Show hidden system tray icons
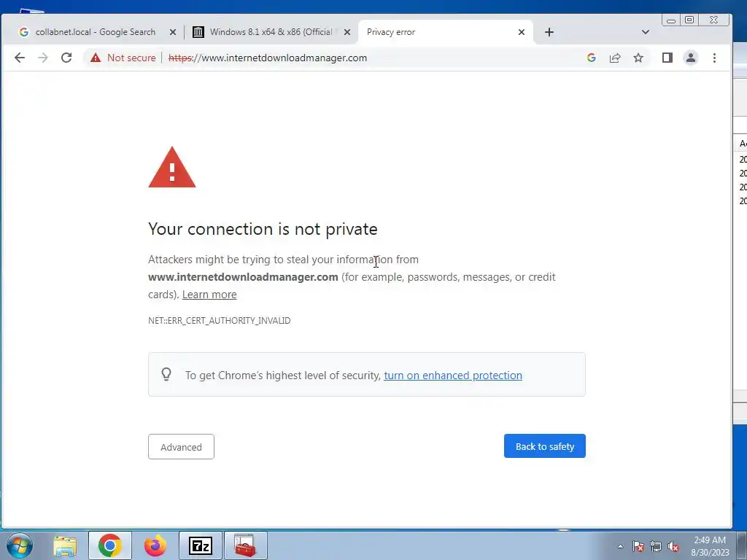 pyautogui.click(x=620, y=546)
